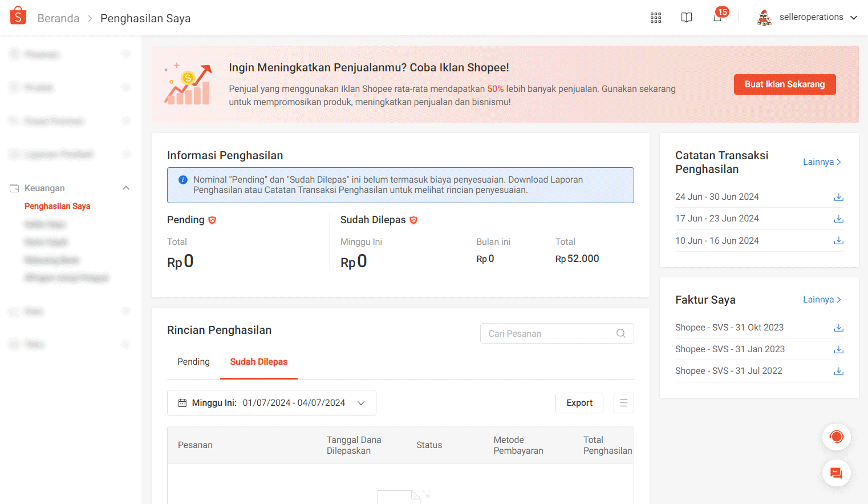Screen dimensions: 868x504
Task: Open the seller education book icon
Action: [687, 18]
